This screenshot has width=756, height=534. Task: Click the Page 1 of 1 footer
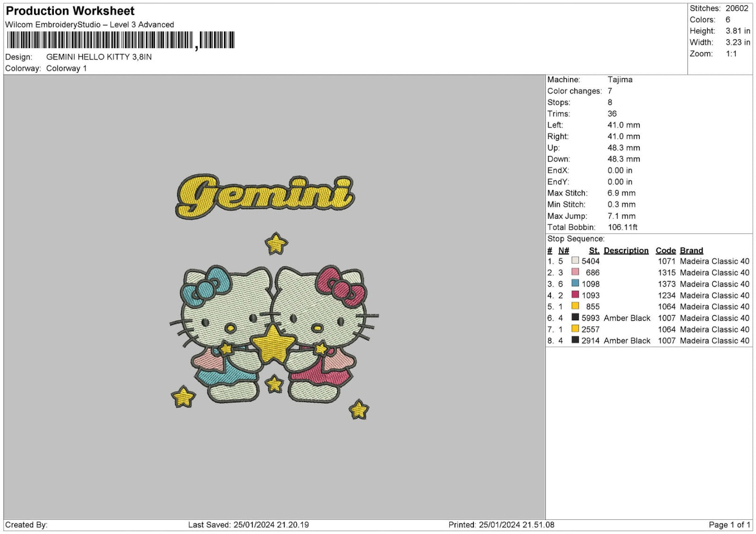point(729,525)
